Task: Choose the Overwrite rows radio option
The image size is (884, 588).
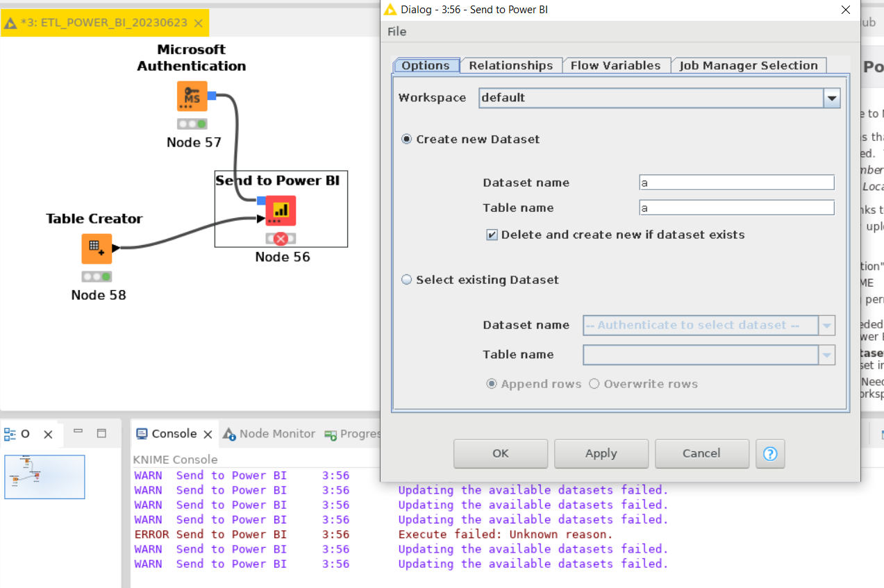Action: pos(594,384)
